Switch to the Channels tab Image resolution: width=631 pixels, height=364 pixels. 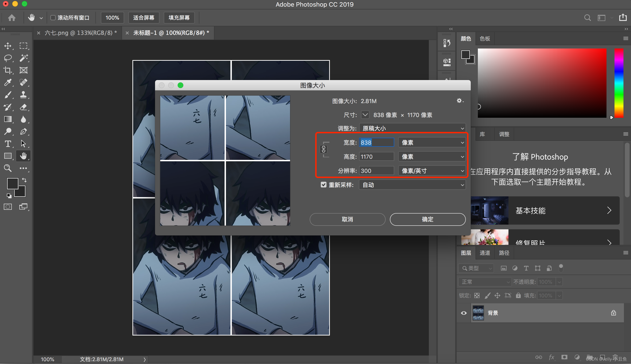click(485, 253)
